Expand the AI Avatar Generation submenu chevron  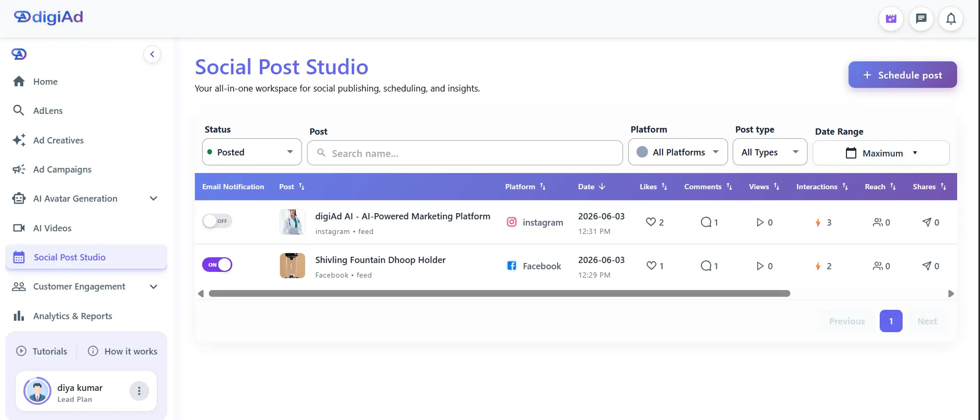click(x=153, y=199)
